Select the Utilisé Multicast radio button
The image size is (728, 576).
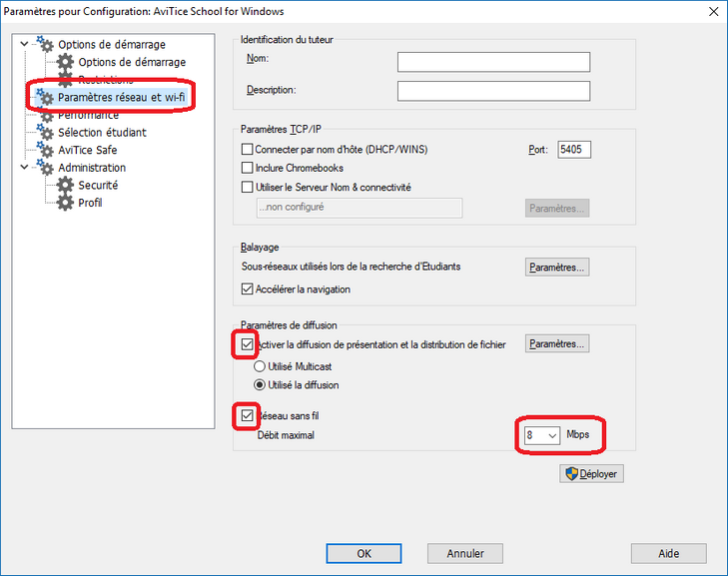pos(262,366)
